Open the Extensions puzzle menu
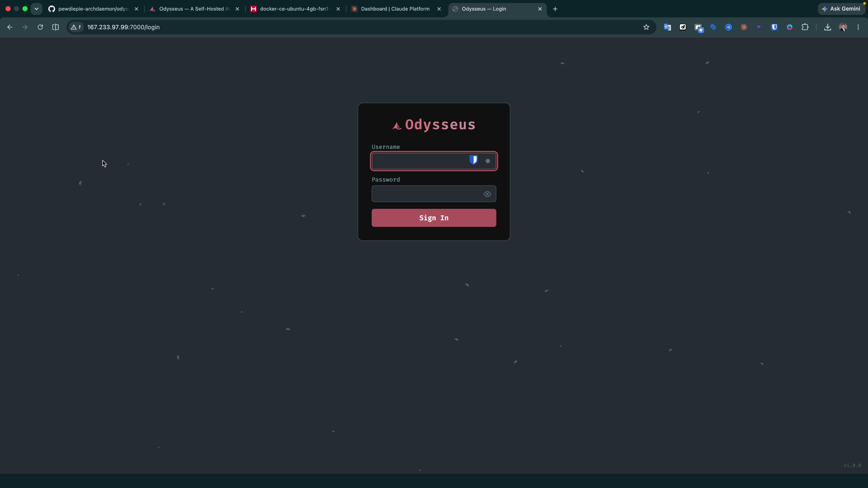The height and width of the screenshot is (488, 868). (x=805, y=27)
